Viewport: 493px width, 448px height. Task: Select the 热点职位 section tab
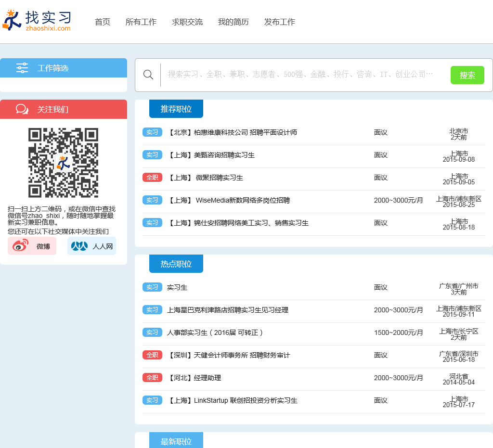tap(176, 264)
